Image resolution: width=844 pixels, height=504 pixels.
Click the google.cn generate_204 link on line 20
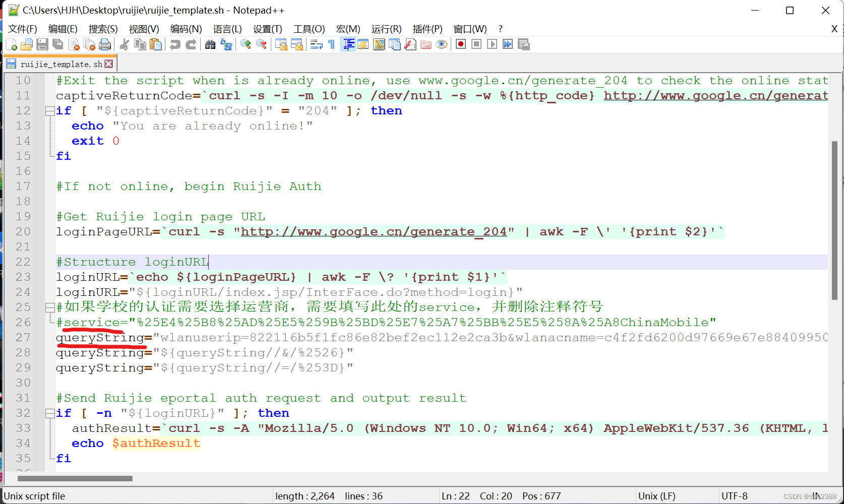point(374,232)
